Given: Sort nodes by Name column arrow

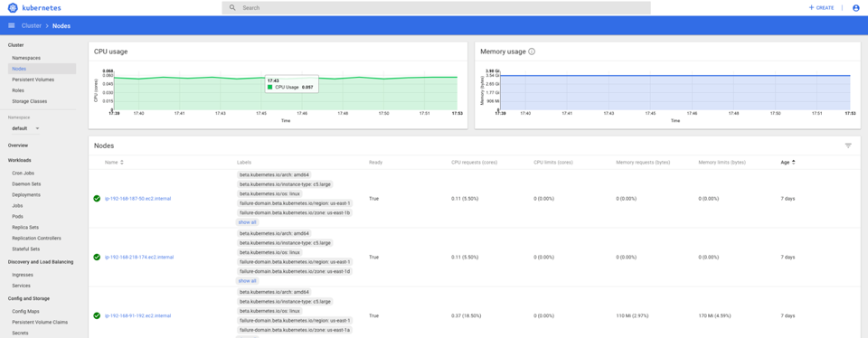Looking at the screenshot, I should 122,163.
